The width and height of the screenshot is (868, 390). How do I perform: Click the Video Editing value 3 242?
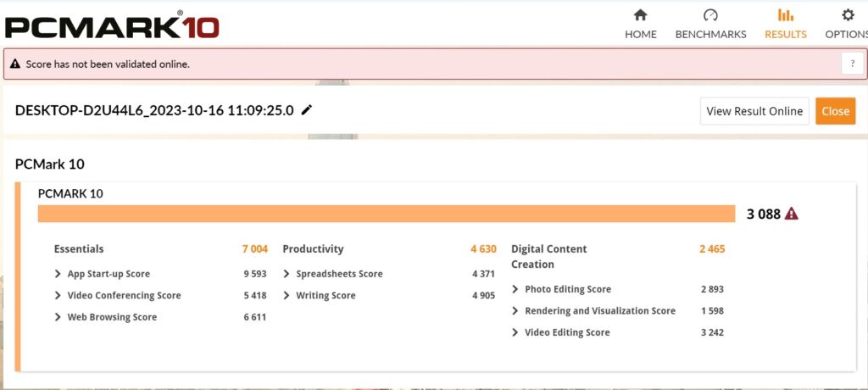pos(712,332)
